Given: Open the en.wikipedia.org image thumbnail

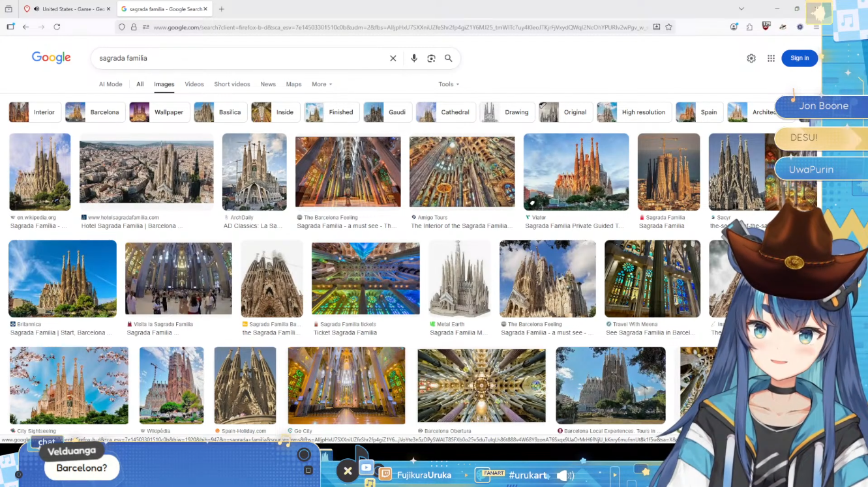Looking at the screenshot, I should pos(40,172).
